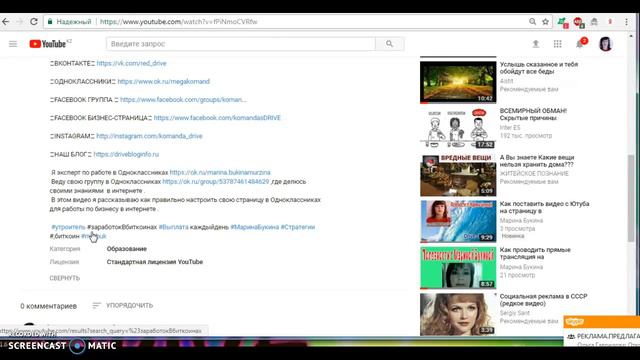The width and height of the screenshot is (640, 360).
Task: Open the YouTube apps grid icon
Action: (x=558, y=44)
